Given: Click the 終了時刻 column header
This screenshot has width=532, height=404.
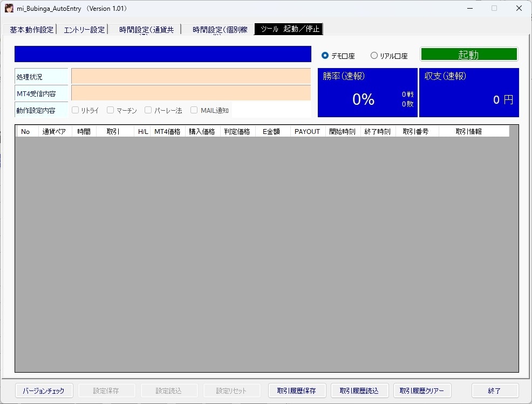Looking at the screenshot, I should tap(377, 131).
